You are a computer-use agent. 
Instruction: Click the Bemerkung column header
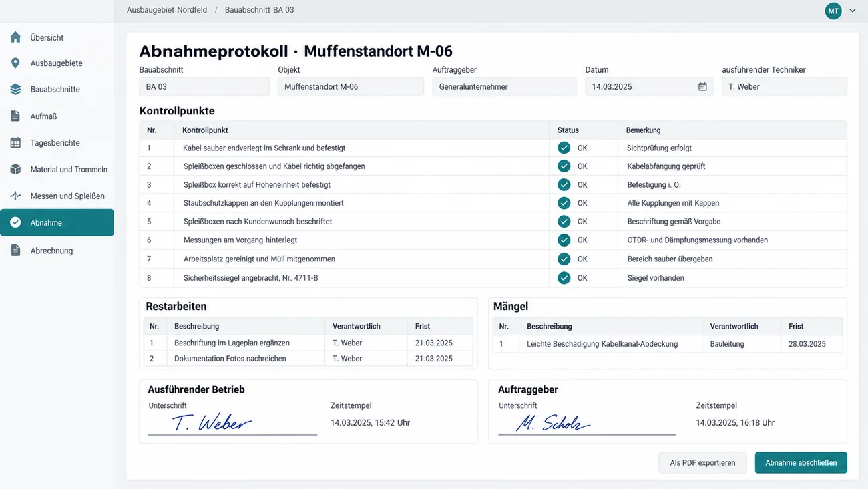(x=643, y=130)
